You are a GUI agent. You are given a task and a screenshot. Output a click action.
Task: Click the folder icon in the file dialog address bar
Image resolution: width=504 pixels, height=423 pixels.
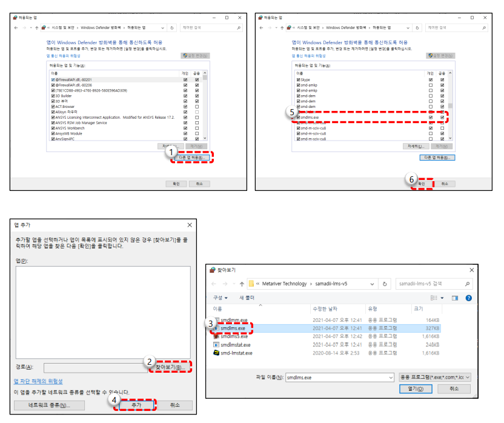tap(253, 283)
